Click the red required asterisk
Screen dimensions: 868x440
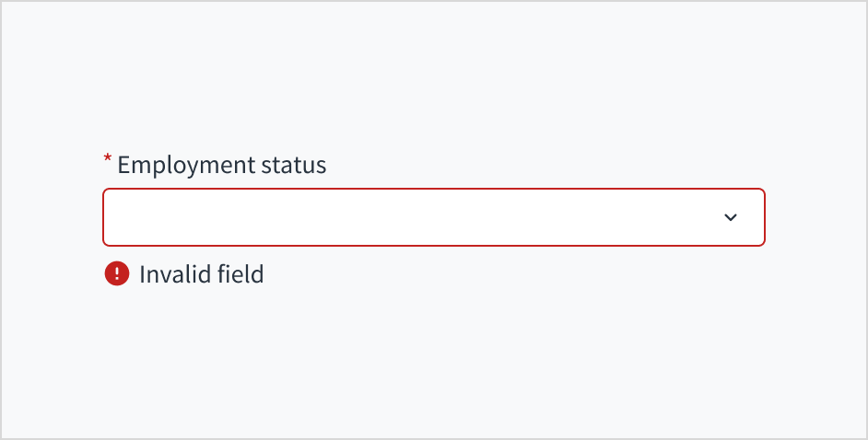(108, 162)
